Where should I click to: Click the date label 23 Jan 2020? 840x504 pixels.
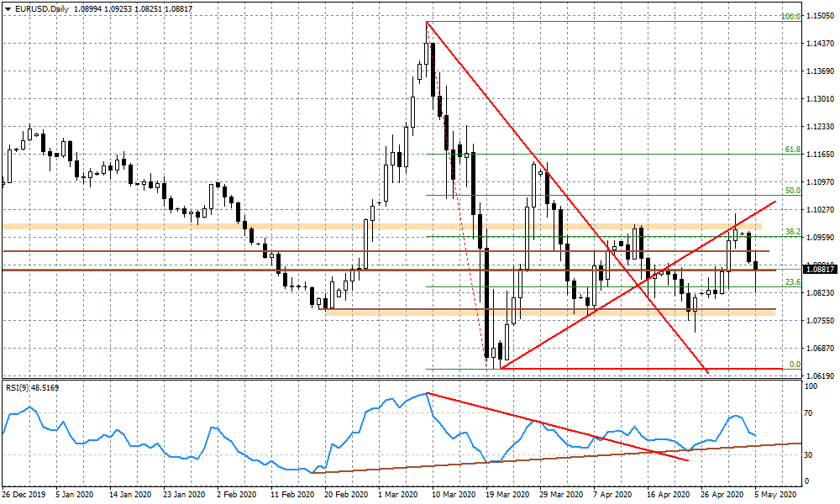(x=183, y=495)
